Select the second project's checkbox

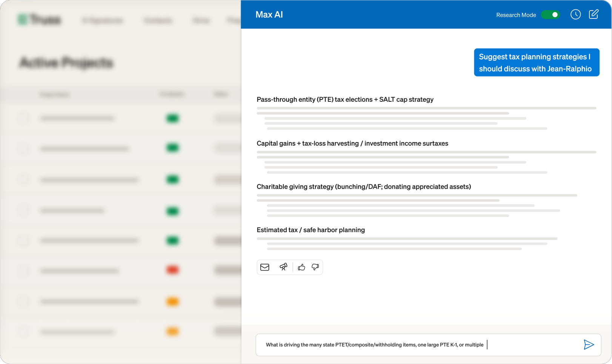(23, 149)
